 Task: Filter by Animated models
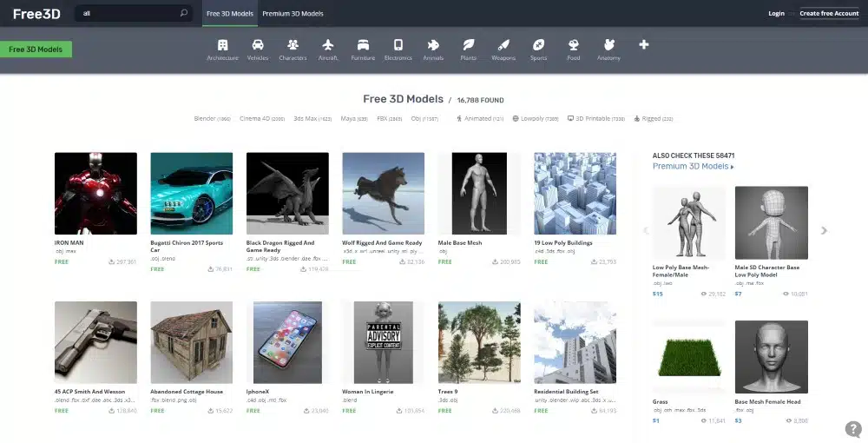[x=480, y=118]
